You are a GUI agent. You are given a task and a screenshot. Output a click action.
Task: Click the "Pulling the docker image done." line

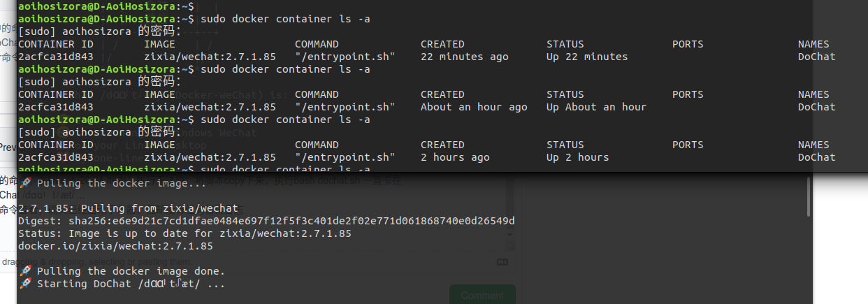tap(122, 271)
